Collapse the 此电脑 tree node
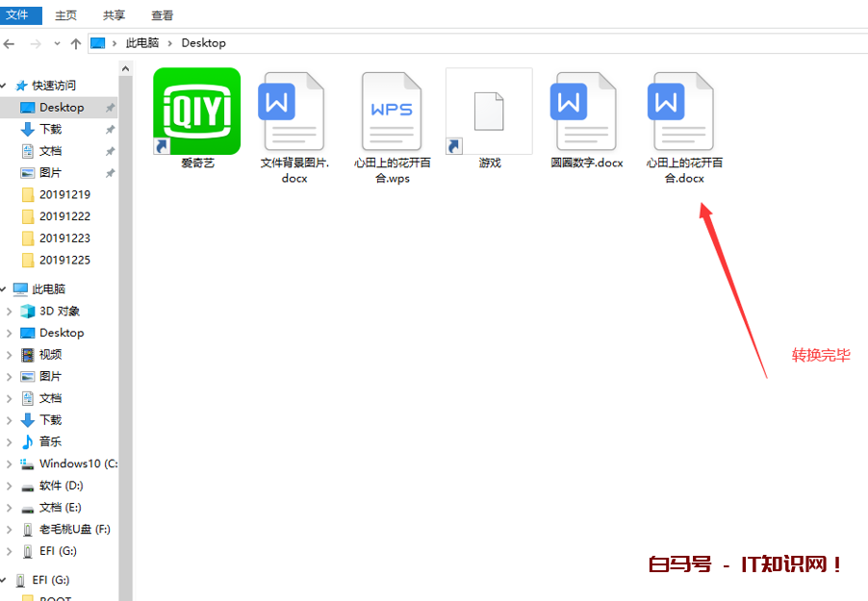 (7, 289)
